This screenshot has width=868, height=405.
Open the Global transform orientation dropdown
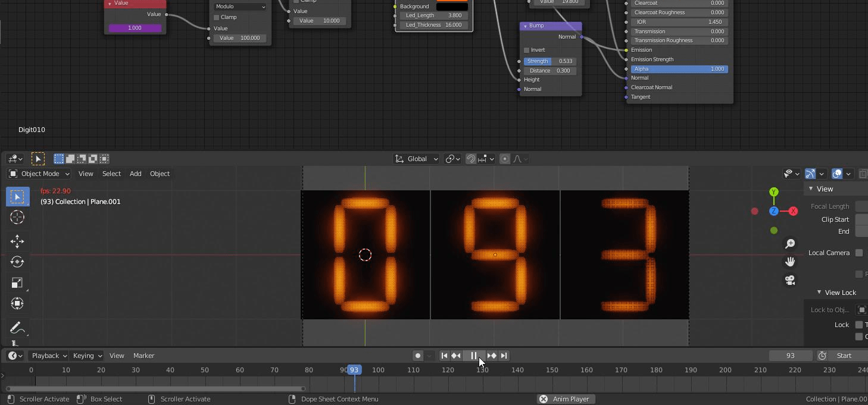(x=416, y=159)
